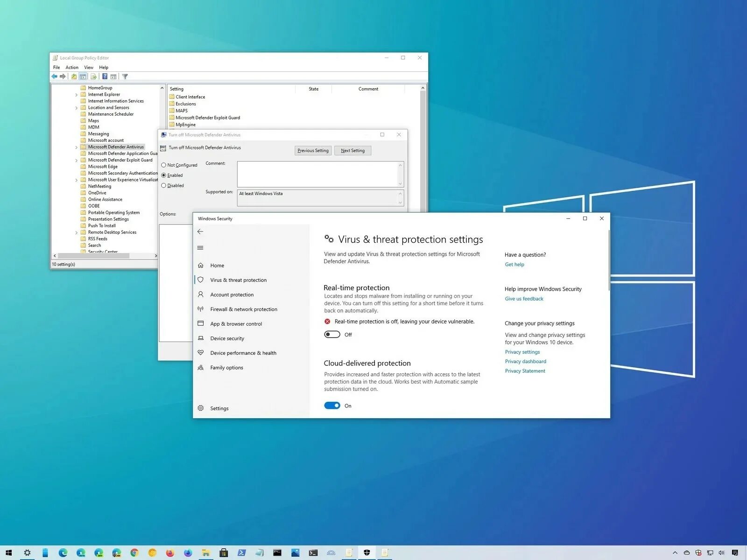747x560 pixels.
Task: Click the Settings gear icon in Windows Security sidebar
Action: [201, 408]
